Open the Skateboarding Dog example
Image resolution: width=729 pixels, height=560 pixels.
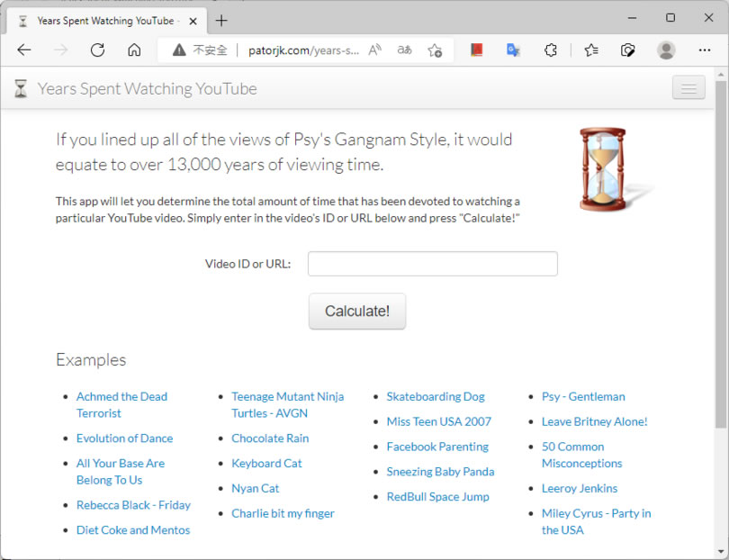[436, 396]
